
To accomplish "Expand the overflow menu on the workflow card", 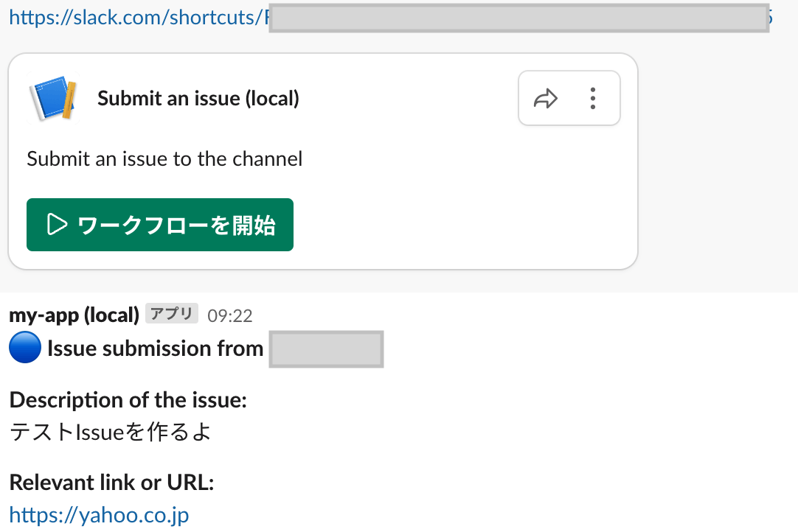I will coord(592,97).
